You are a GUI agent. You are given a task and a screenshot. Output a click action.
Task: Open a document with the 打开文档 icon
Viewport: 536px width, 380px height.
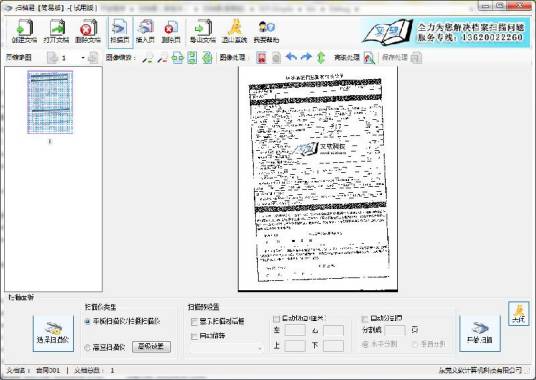56,31
